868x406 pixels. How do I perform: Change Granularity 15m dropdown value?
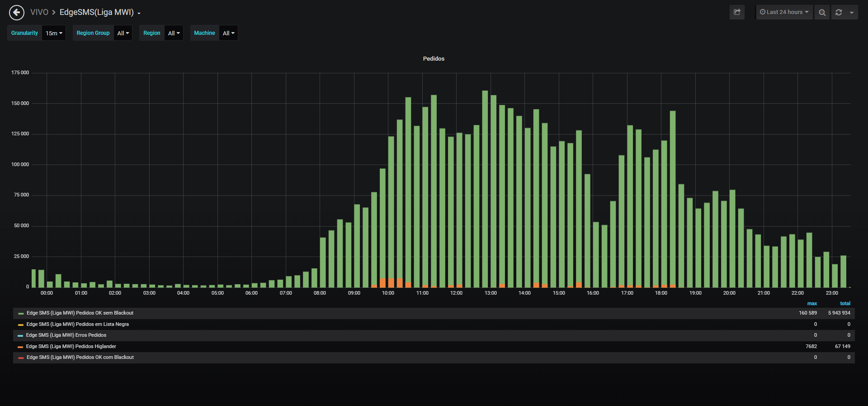[54, 33]
